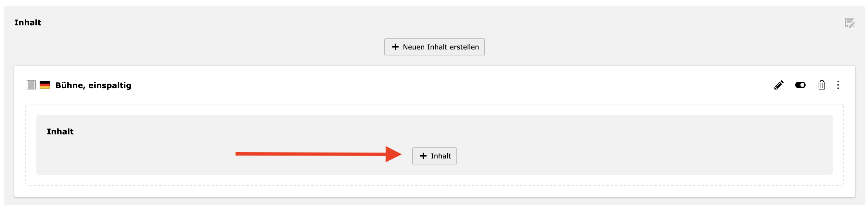868x205 pixels.
Task: Add content using the + Inhalt button
Action: (x=434, y=156)
